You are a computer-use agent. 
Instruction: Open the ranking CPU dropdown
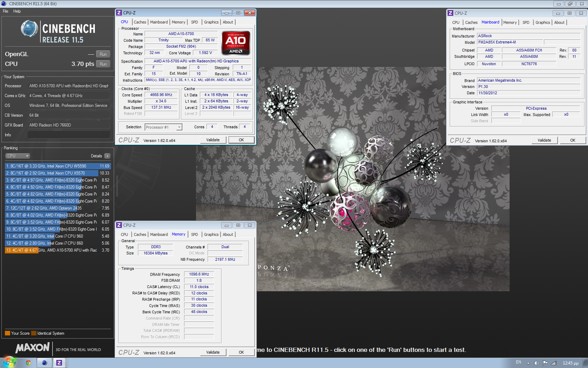17,156
